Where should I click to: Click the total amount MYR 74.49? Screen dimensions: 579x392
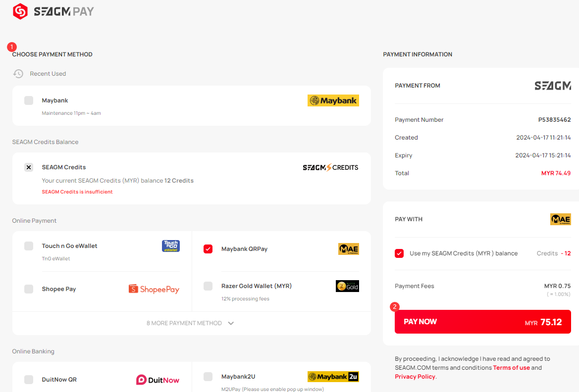point(556,173)
